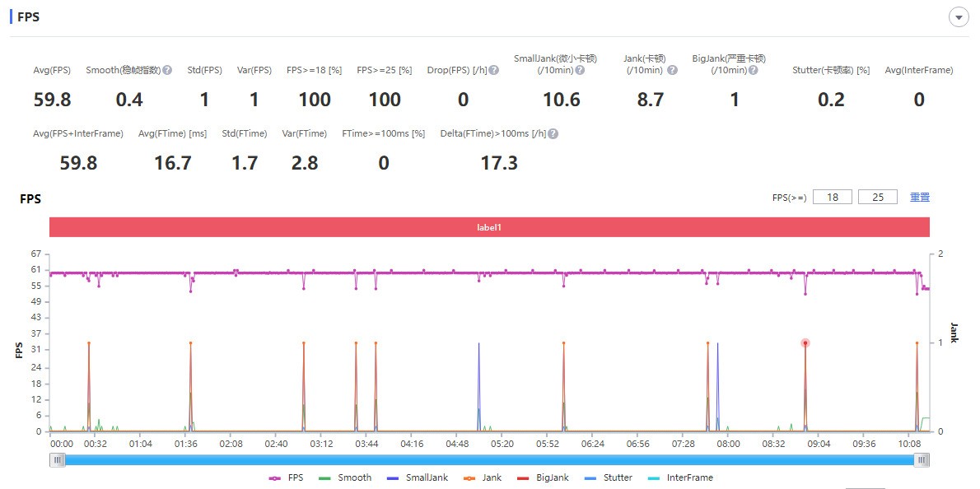The height and width of the screenshot is (489, 980).
Task: Click the FPS threshold field showing 25
Action: [878, 198]
